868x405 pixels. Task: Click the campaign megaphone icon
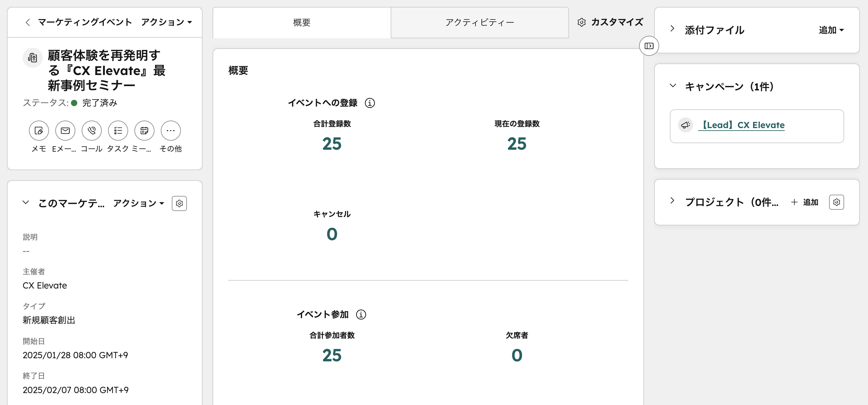[685, 125]
